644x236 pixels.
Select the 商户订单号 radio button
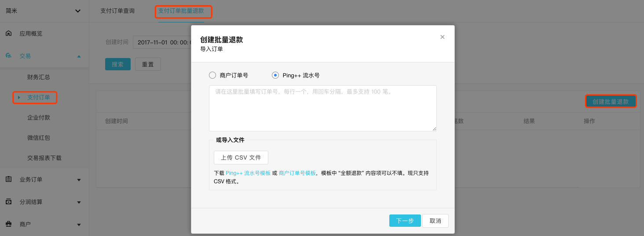click(x=212, y=75)
